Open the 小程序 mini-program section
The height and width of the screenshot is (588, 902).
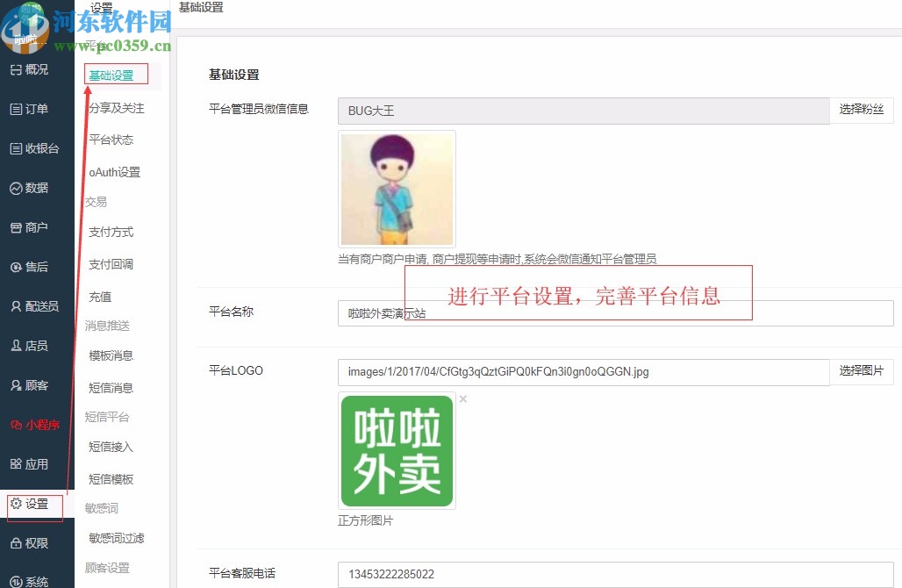click(x=35, y=426)
